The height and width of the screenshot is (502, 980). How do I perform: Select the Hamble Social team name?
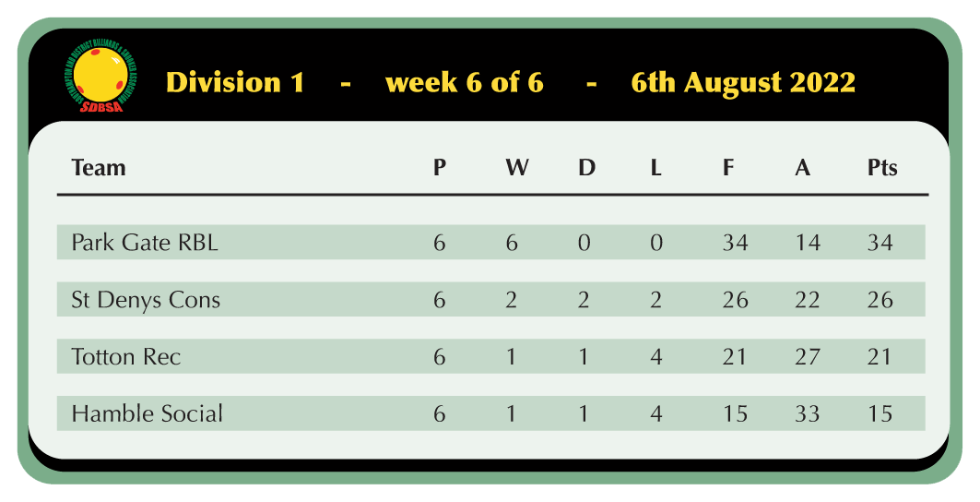pyautogui.click(x=147, y=413)
